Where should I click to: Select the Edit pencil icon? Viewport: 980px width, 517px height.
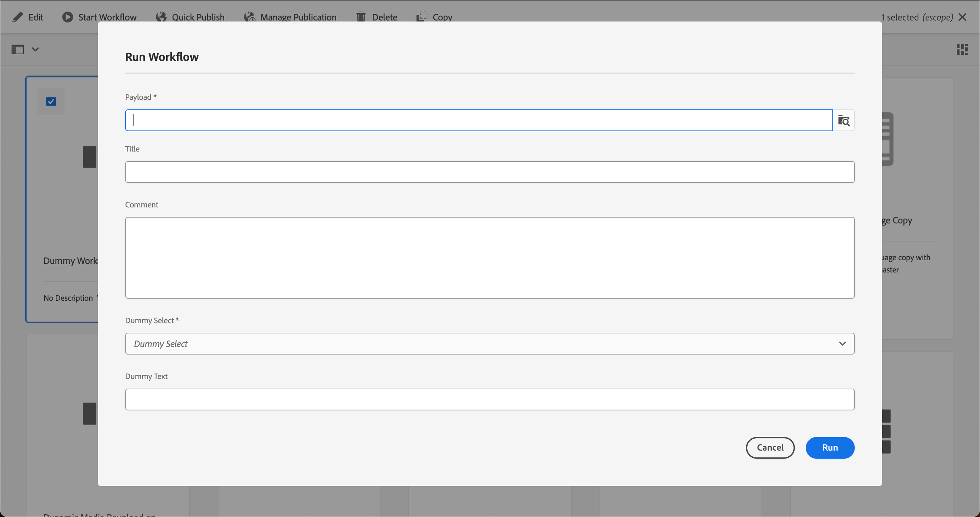tap(17, 17)
